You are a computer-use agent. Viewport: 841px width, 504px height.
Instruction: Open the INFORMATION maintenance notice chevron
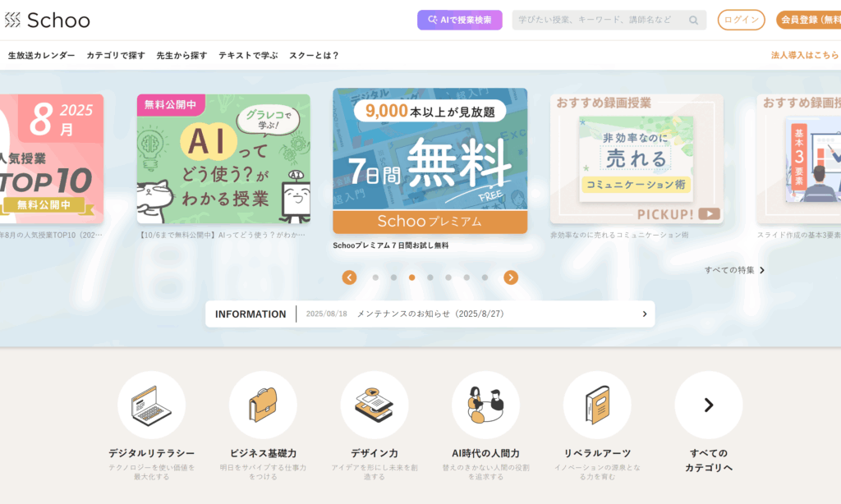[644, 314]
